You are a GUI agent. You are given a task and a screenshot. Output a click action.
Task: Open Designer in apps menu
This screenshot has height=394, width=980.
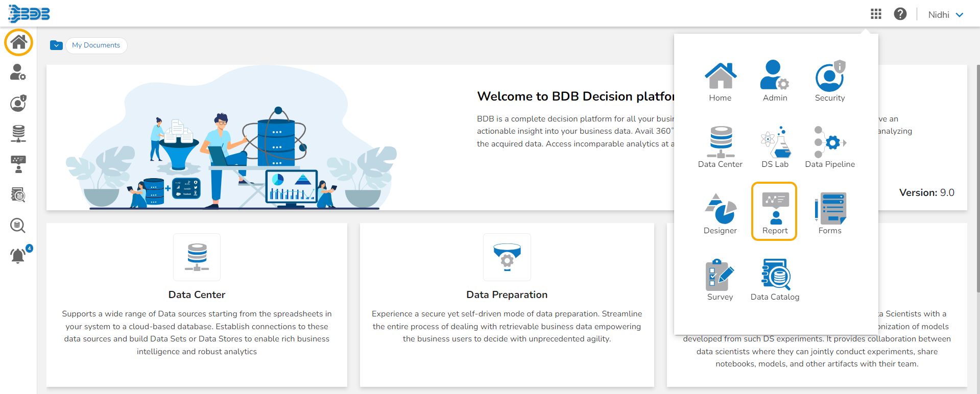(x=720, y=214)
